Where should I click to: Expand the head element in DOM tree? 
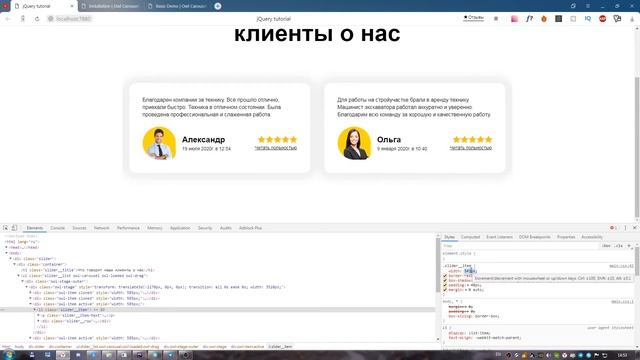[7, 247]
